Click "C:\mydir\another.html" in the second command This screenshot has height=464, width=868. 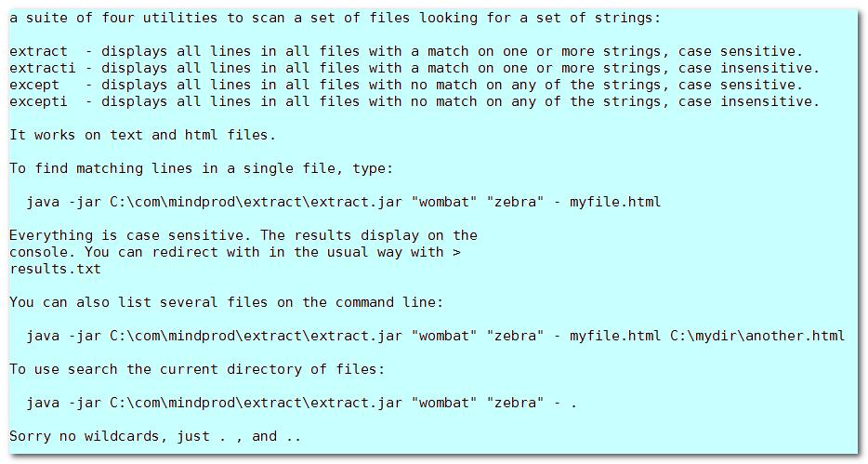(x=757, y=336)
